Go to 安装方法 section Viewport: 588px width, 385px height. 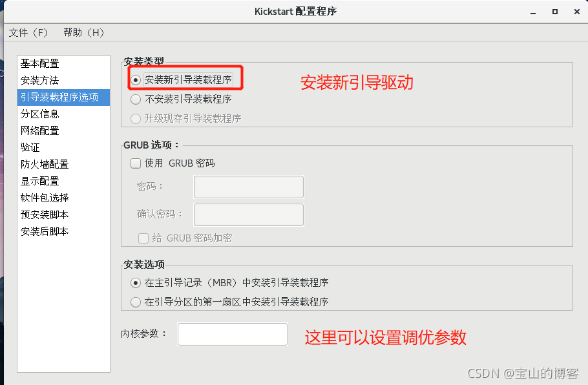39,80
